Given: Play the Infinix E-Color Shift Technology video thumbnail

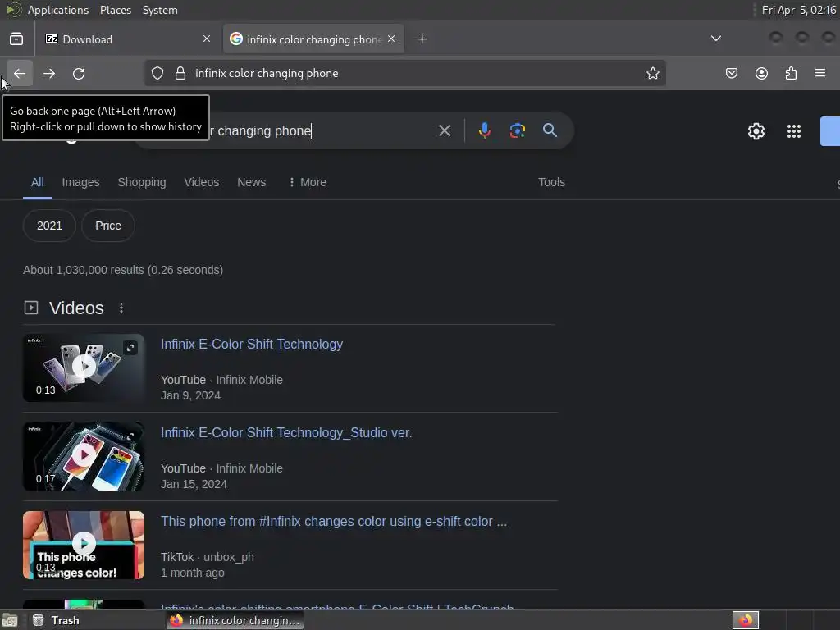Looking at the screenshot, I should pos(84,367).
